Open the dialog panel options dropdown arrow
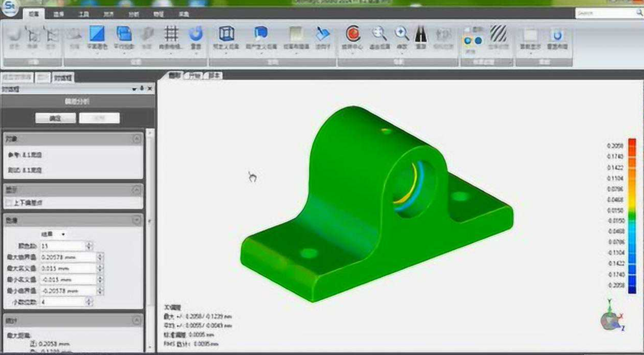 pos(134,89)
